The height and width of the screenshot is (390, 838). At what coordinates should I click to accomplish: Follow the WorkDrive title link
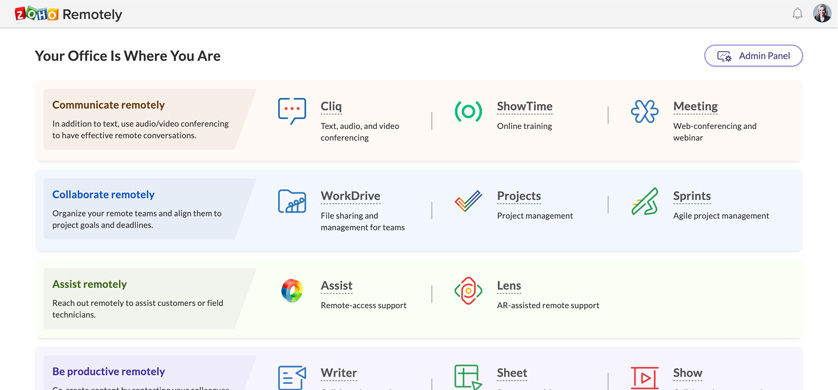(351, 196)
